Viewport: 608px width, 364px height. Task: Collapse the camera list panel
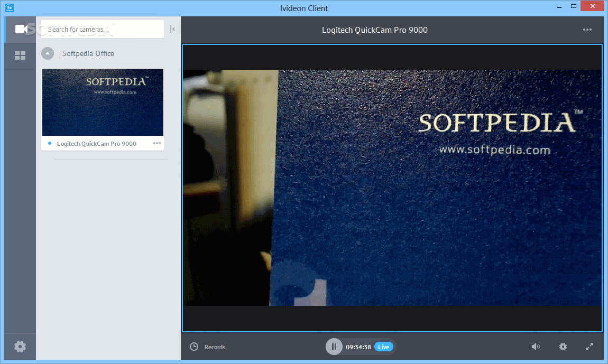[172, 29]
